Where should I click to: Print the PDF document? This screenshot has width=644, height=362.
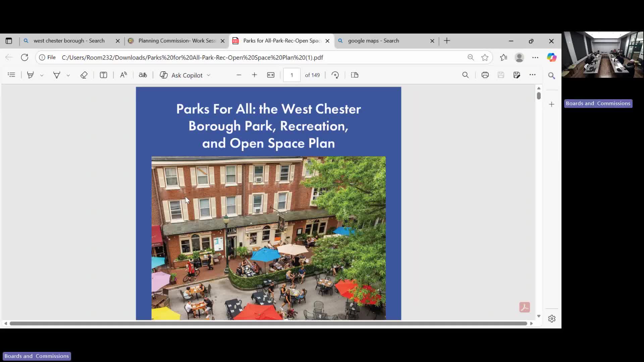point(485,75)
